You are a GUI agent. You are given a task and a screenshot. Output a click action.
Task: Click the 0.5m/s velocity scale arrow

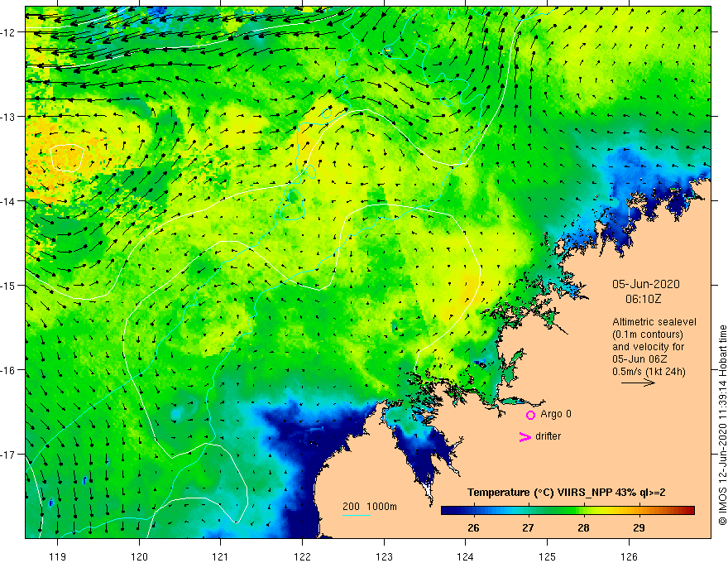pos(639,383)
